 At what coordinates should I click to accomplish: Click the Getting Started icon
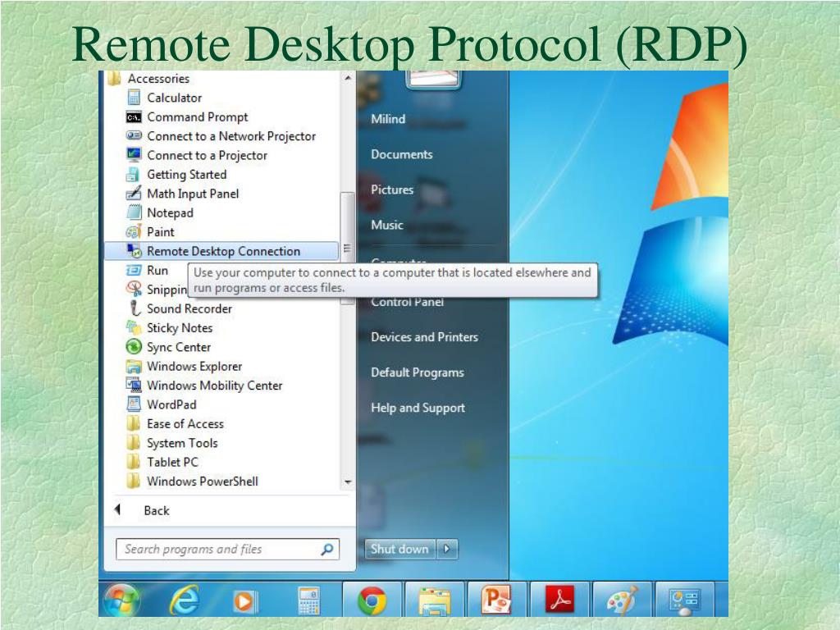click(x=133, y=175)
